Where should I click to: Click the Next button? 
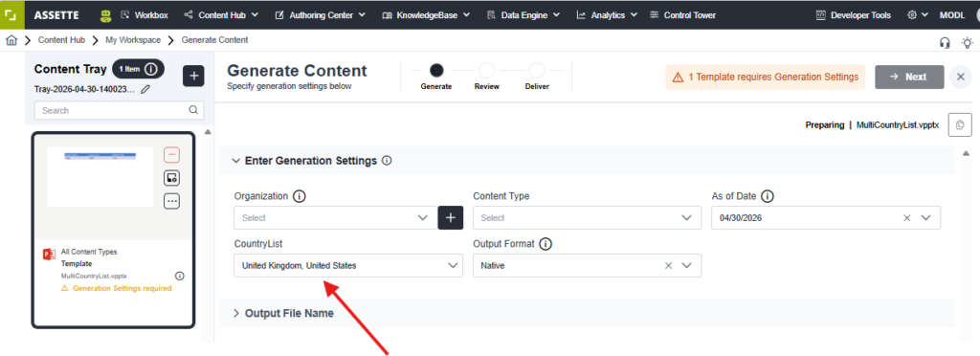click(x=909, y=77)
